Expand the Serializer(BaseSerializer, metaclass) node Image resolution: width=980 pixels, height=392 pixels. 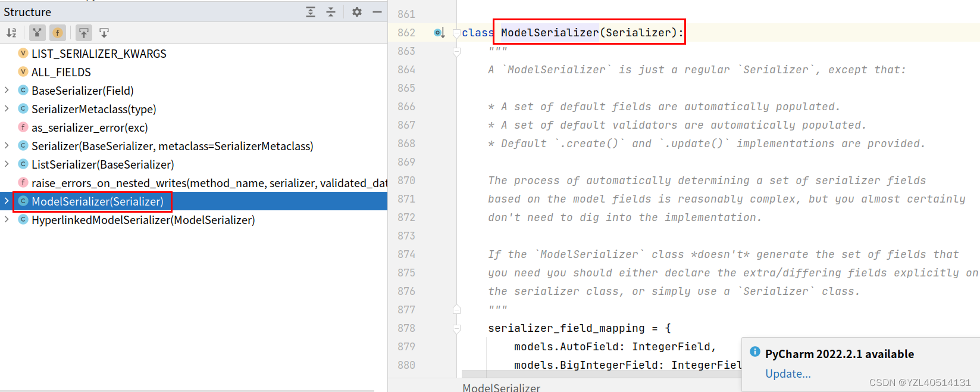[x=7, y=146]
